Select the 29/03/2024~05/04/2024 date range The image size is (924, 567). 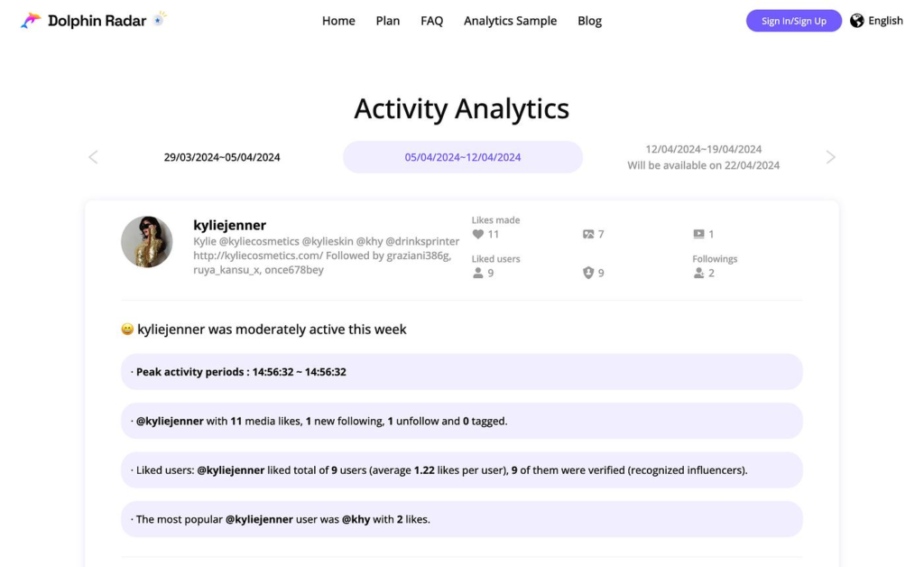click(222, 157)
